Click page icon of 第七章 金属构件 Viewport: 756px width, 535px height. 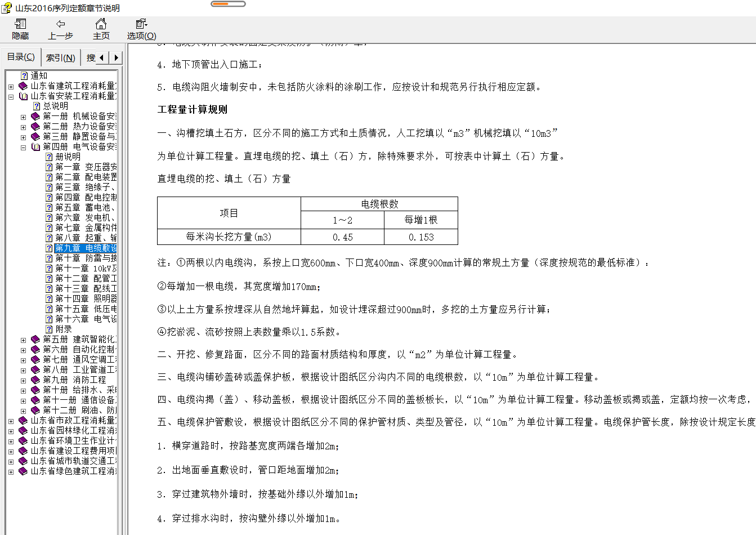49,228
